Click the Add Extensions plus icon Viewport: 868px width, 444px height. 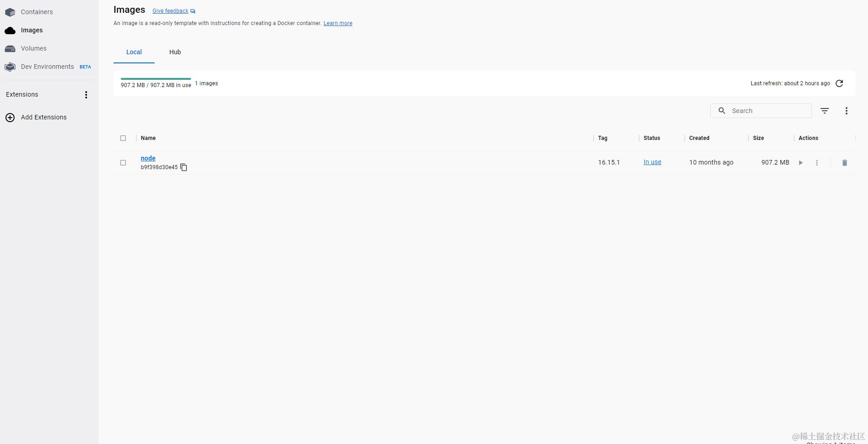tap(10, 118)
